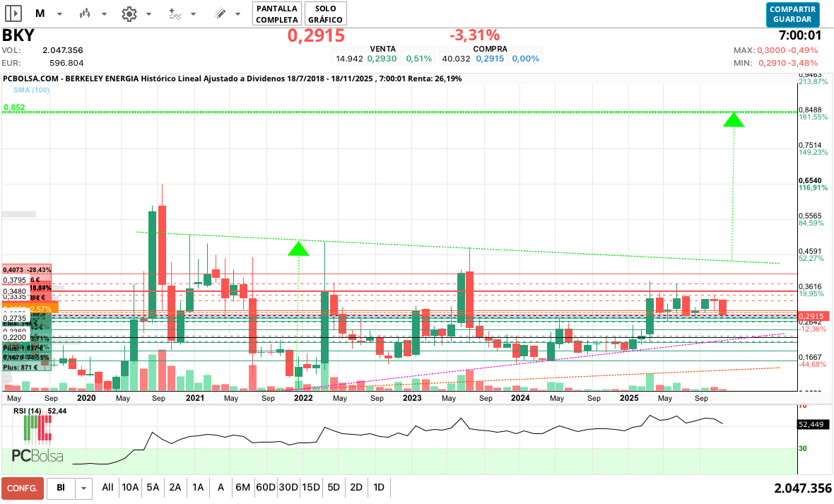The width and height of the screenshot is (834, 504).
Task: Click the COMPRA price 0,2915
Action: (490, 59)
